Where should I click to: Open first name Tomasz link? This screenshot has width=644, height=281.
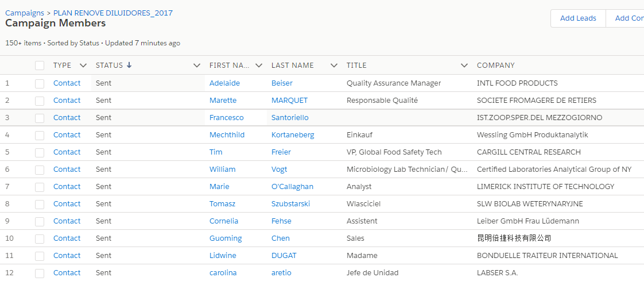point(222,204)
